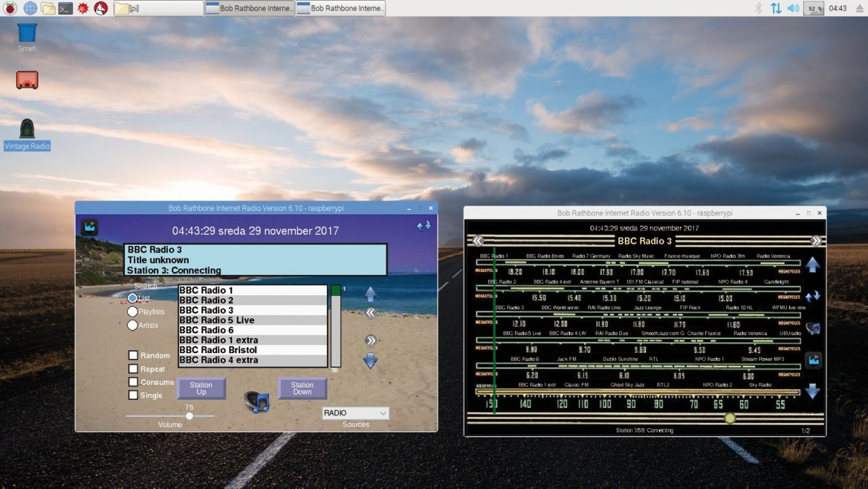The width and height of the screenshot is (868, 489).
Task: Click the station list vertical scrollbar
Action: (336, 326)
